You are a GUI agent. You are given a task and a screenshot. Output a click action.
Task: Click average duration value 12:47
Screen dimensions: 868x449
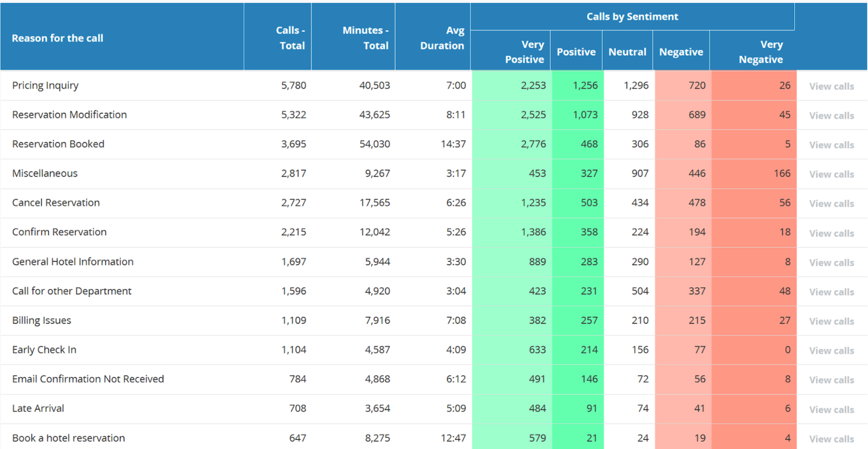click(x=453, y=438)
